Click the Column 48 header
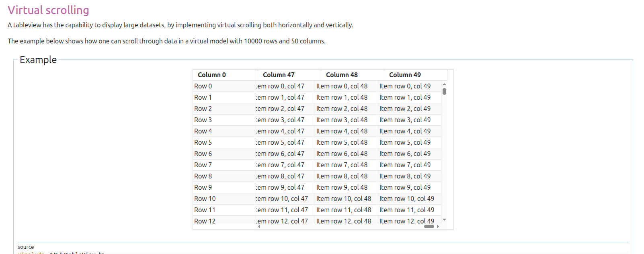The width and height of the screenshot is (644, 254). 352,75
